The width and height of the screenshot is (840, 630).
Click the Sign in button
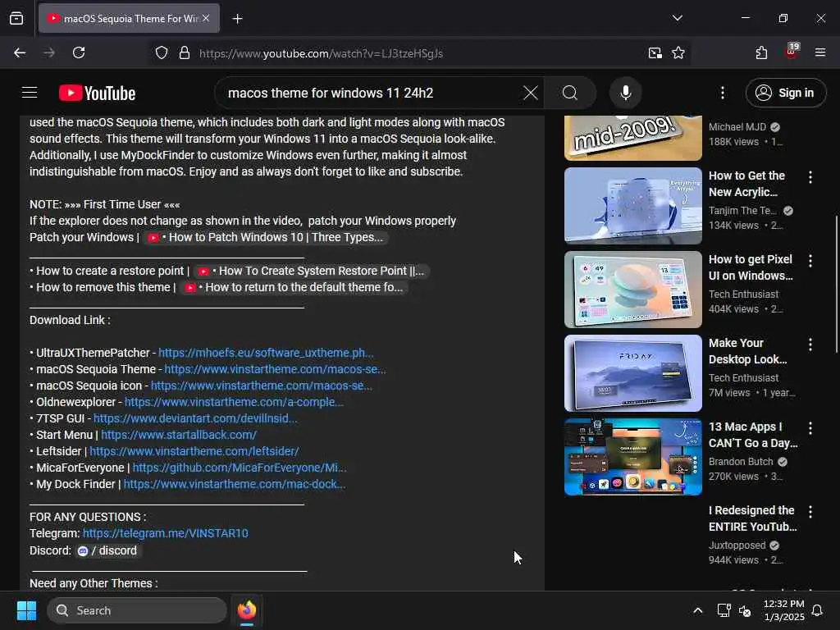785,94
